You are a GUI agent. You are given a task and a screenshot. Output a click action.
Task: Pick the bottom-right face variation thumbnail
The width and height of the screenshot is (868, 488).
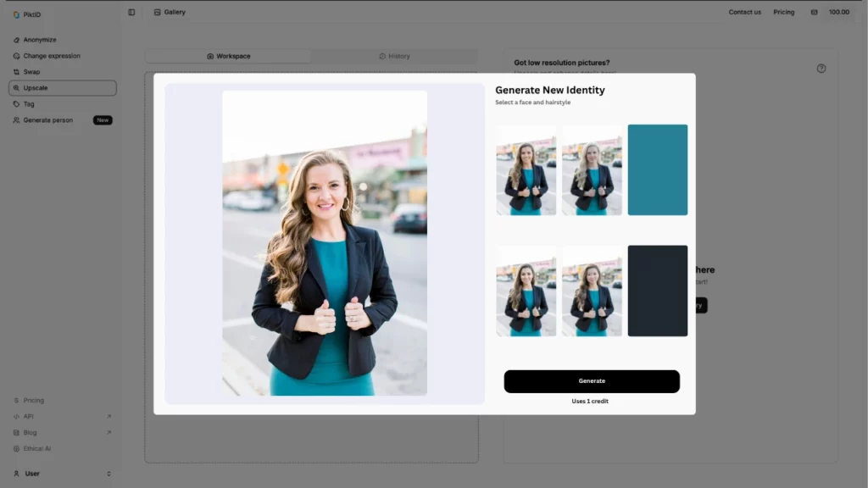coord(592,291)
